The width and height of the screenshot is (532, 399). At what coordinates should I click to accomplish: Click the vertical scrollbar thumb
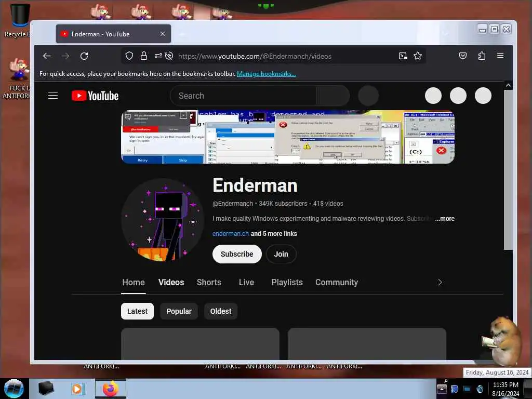coord(508,170)
